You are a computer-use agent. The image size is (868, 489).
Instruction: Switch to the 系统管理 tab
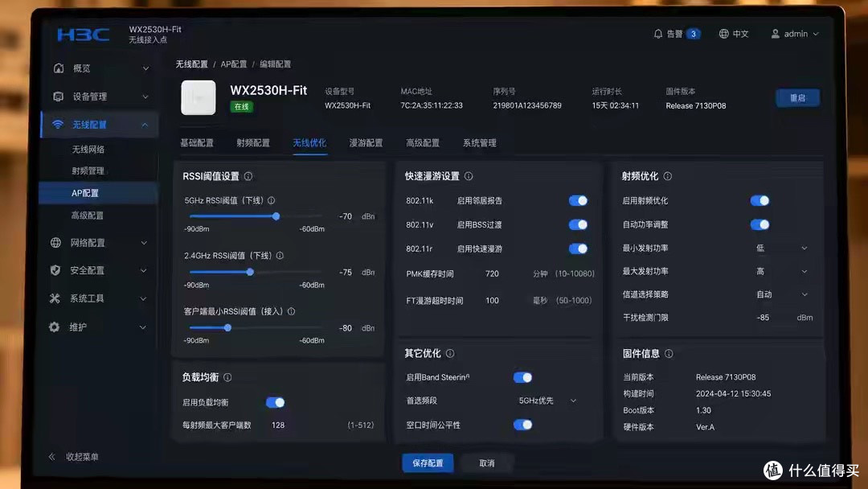pyautogui.click(x=479, y=143)
